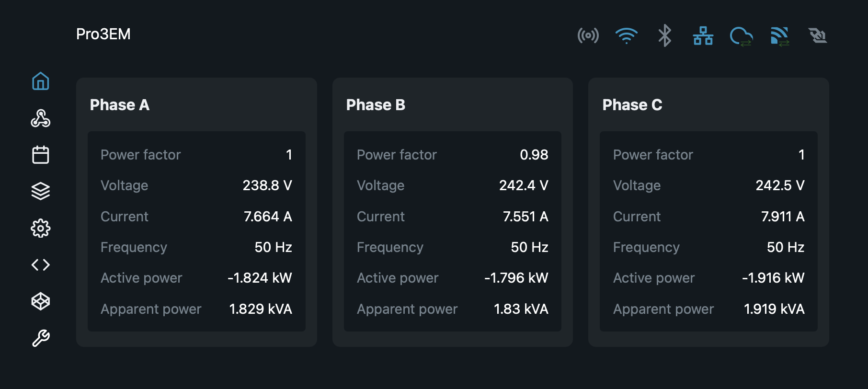Click the Bluetooth status icon
The height and width of the screenshot is (389, 868).
[x=665, y=35]
